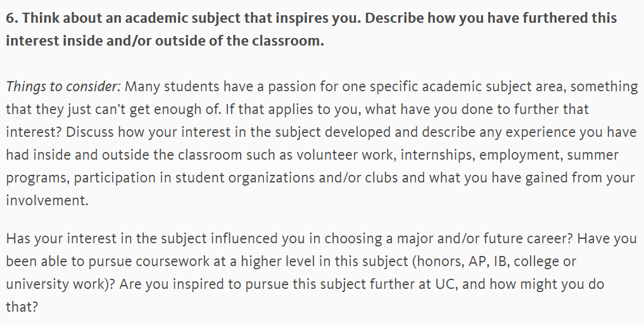Click the words "volunteer work"
The height and width of the screenshot is (325, 644).
click(346, 155)
